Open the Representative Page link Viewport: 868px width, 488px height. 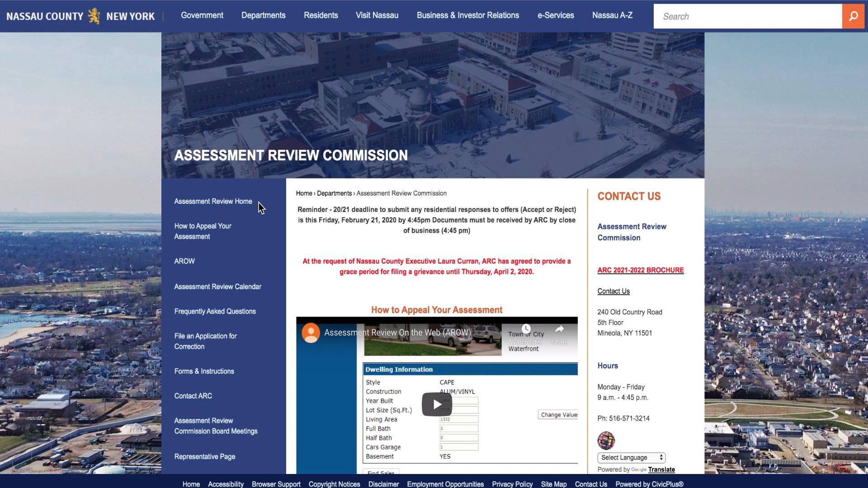[205, 457]
